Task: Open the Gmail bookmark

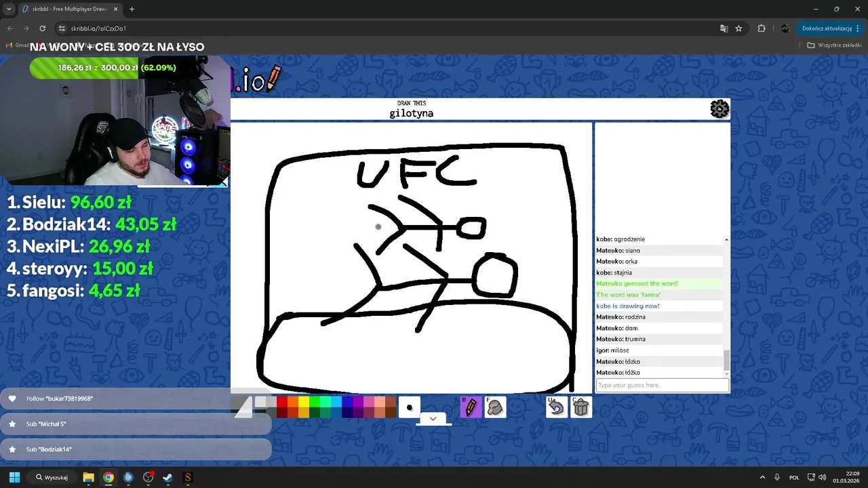Action: (x=18, y=45)
